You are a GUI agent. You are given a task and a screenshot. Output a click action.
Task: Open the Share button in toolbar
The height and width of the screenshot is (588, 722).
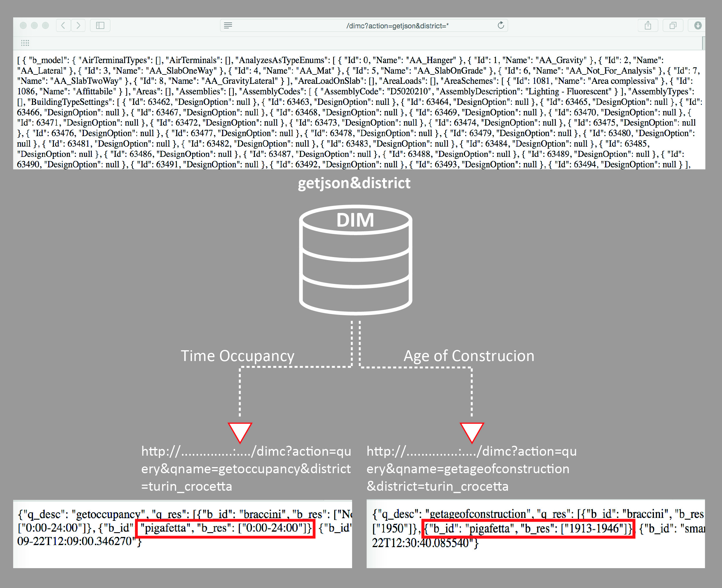(x=647, y=25)
